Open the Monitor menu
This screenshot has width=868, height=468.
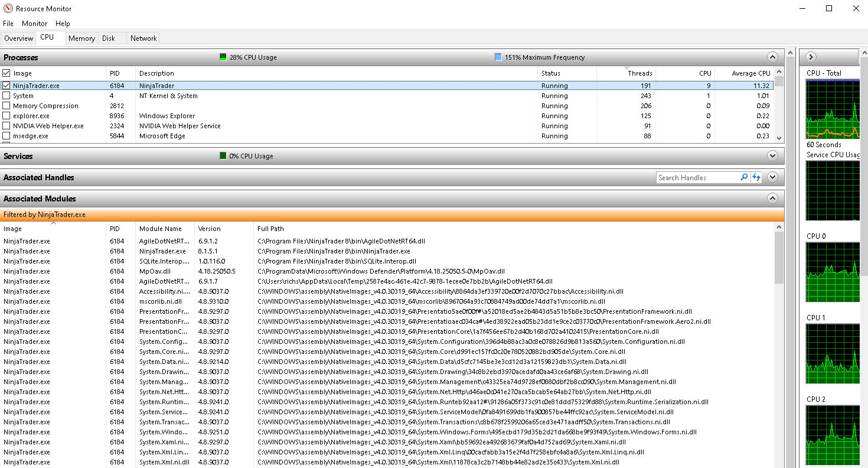pos(35,24)
